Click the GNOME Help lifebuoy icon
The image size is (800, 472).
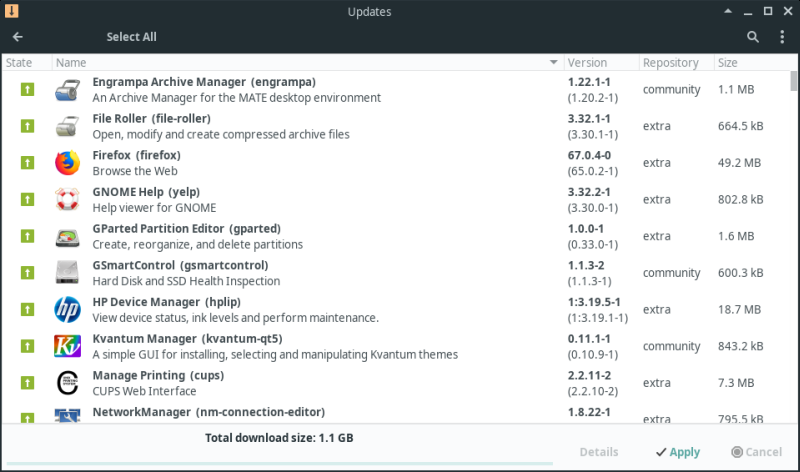pos(67,199)
